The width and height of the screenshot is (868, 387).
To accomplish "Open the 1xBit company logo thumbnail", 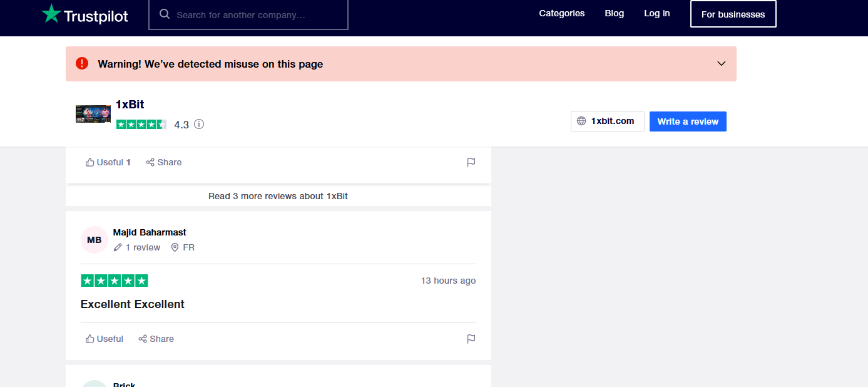I will [x=93, y=114].
